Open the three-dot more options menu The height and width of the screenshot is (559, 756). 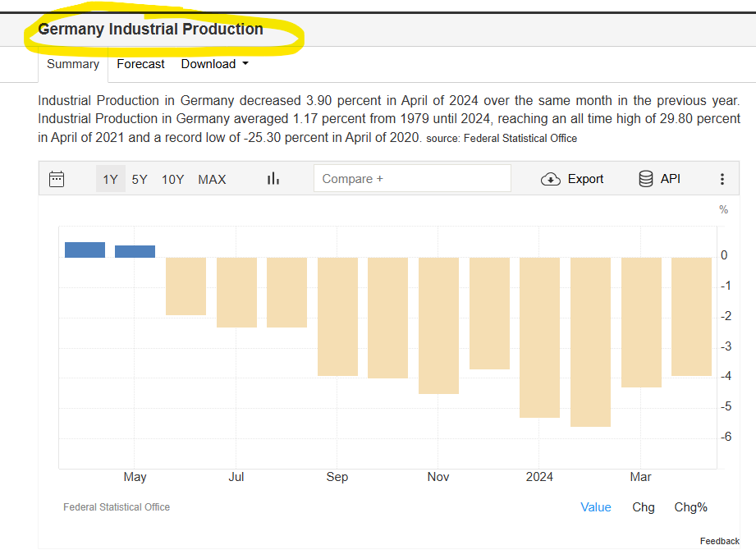coord(722,179)
